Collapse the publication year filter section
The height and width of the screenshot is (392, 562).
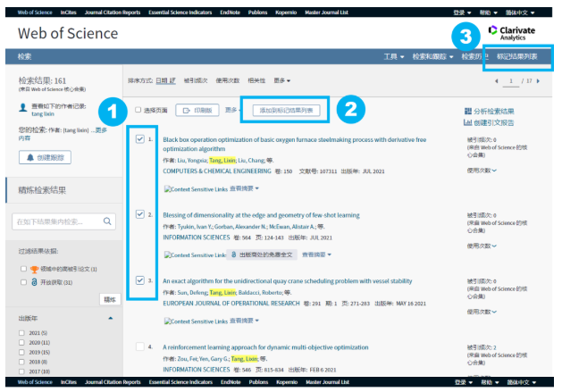(111, 318)
